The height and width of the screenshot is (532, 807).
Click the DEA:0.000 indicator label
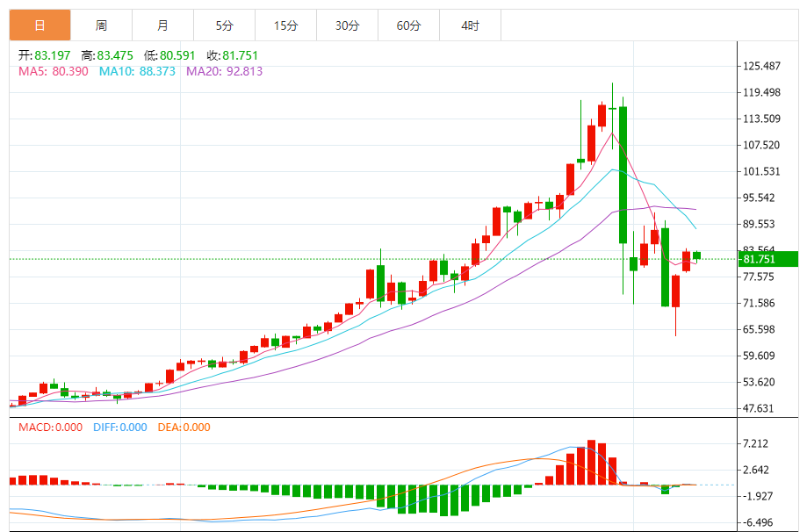tap(184, 427)
